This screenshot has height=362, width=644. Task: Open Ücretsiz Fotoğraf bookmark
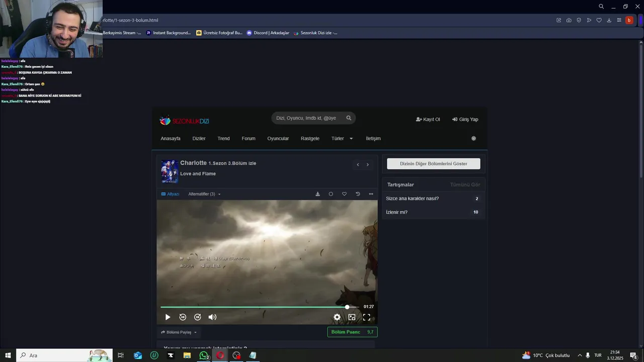pos(219,33)
